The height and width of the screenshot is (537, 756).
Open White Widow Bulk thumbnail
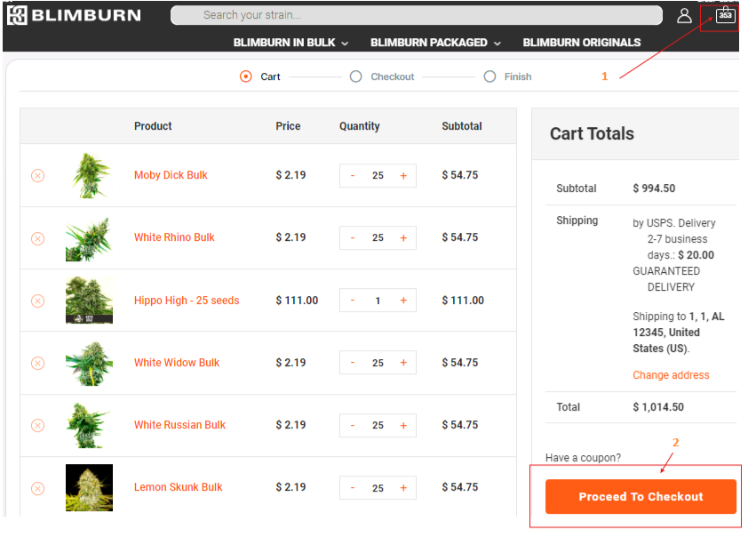click(x=89, y=363)
